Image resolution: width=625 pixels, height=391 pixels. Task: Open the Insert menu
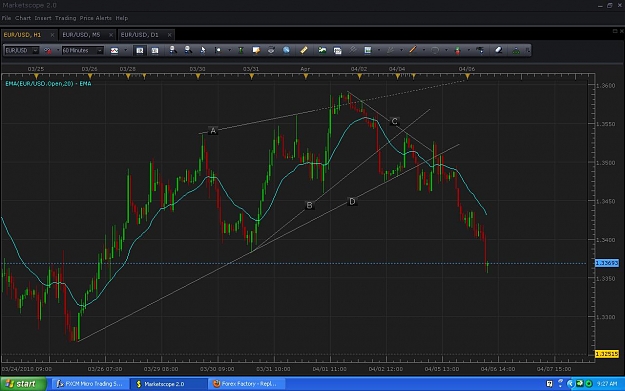point(43,18)
